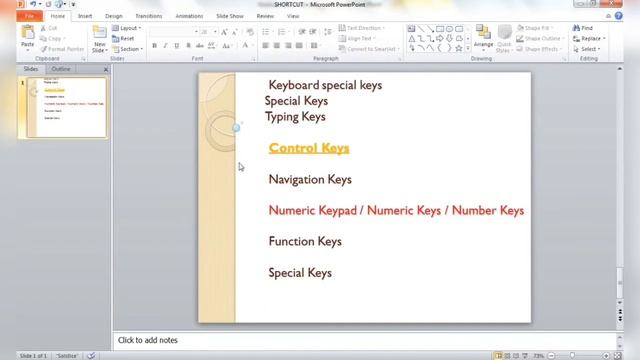Open the Layout dropdown
The width and height of the screenshot is (640, 360).
click(x=127, y=28)
